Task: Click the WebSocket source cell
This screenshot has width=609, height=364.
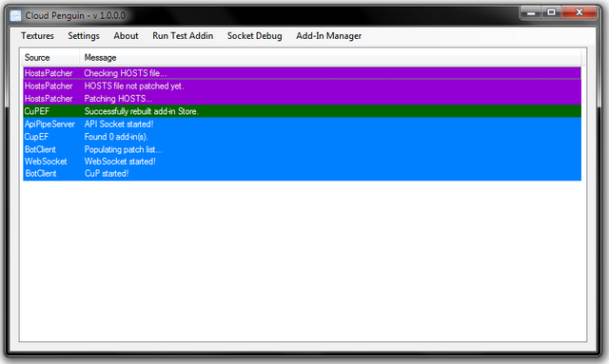Action: (x=46, y=162)
